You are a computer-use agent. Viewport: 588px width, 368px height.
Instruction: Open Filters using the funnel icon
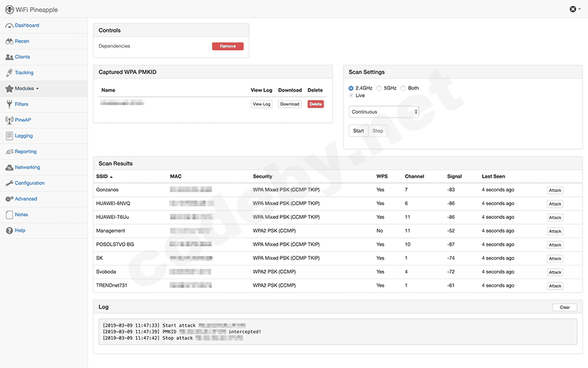(x=9, y=104)
